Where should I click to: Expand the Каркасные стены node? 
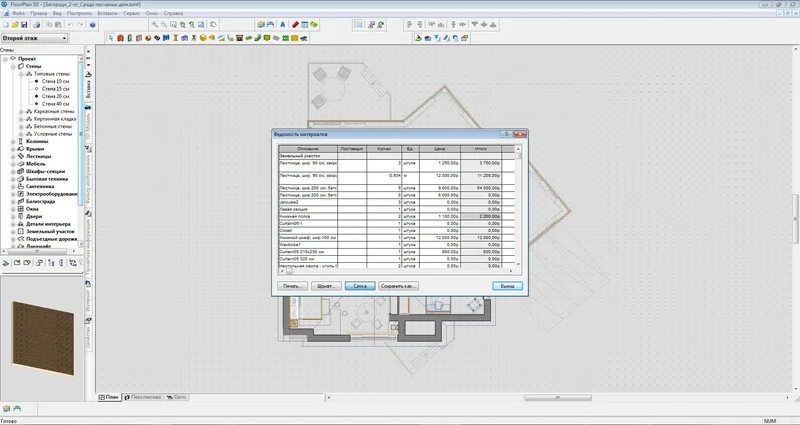(21, 111)
